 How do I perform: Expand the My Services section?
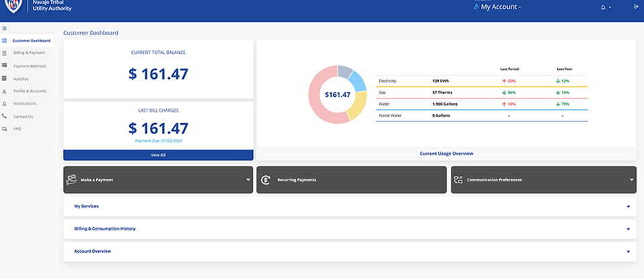tap(628, 207)
